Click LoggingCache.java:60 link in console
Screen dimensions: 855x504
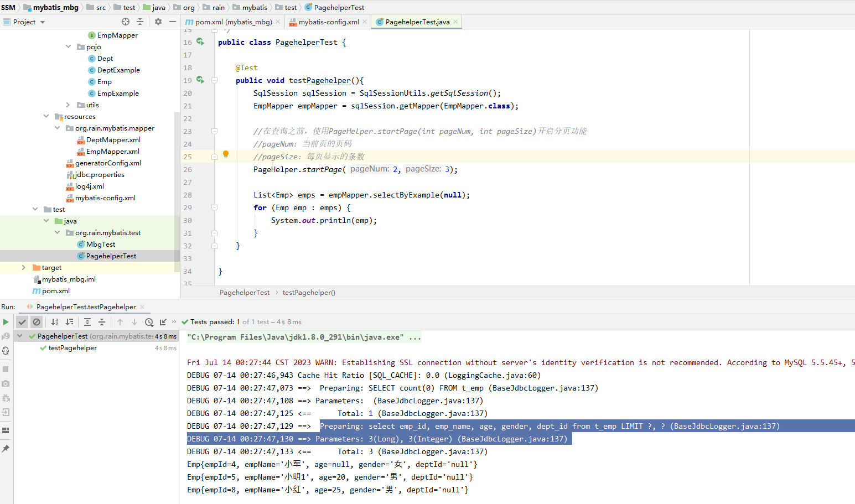click(494, 375)
